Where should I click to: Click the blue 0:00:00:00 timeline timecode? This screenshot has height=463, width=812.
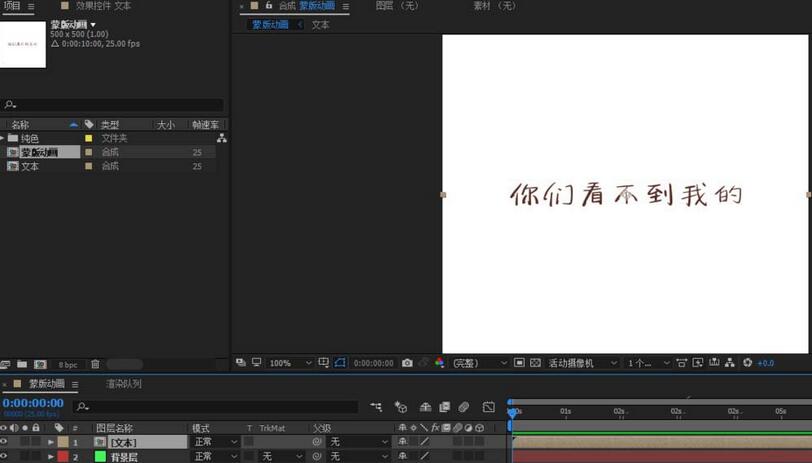[x=33, y=403]
